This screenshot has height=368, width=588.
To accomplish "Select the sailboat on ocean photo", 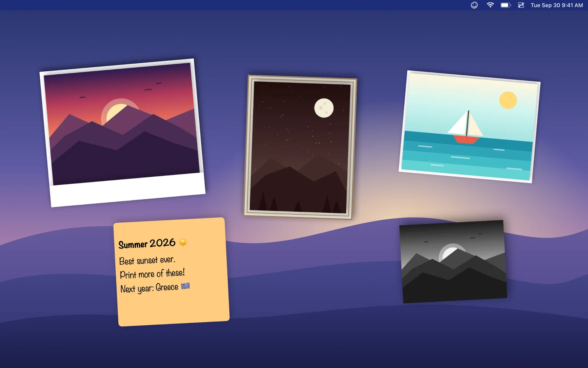I will (469, 127).
